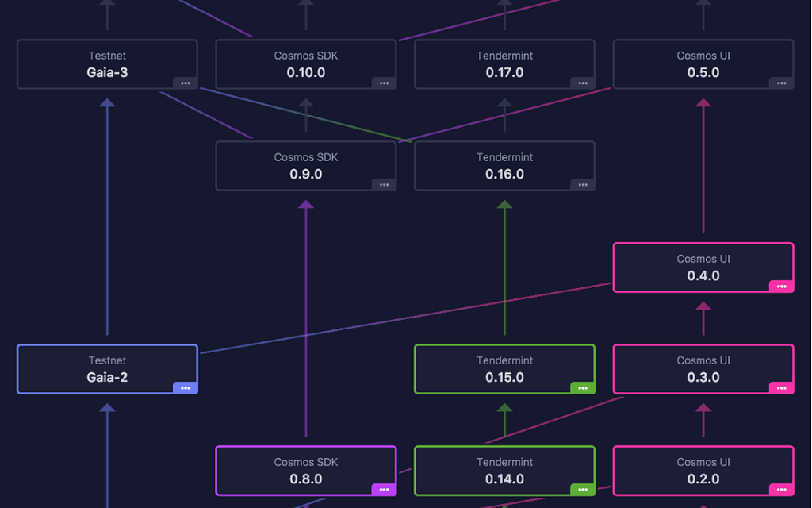Open the more options on Tendermint 0.16.0
The image size is (812, 508).
click(x=583, y=184)
